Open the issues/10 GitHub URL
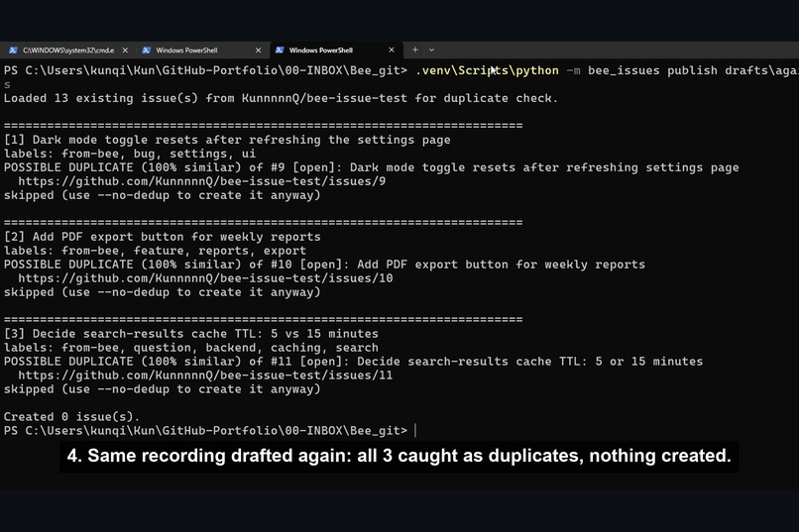The height and width of the screenshot is (532, 799). click(205, 278)
